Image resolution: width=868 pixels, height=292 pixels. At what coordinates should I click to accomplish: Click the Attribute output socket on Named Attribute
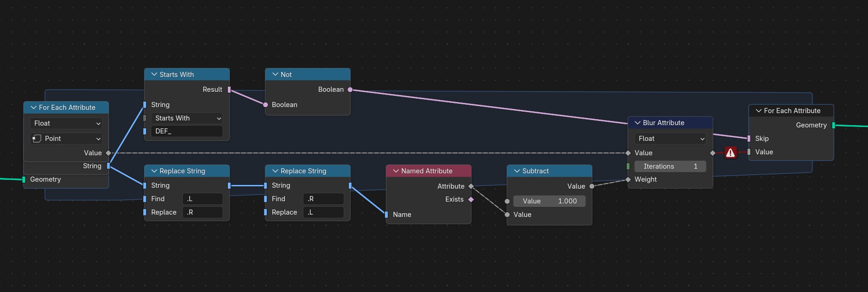pyautogui.click(x=471, y=186)
